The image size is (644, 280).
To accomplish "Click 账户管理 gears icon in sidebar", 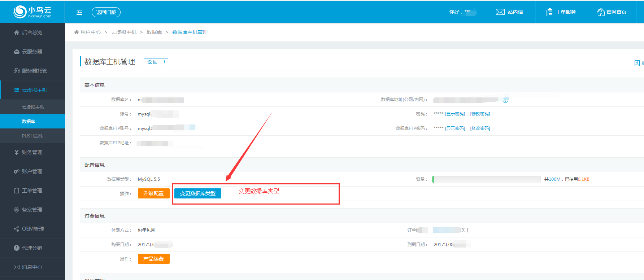I will coord(17,171).
